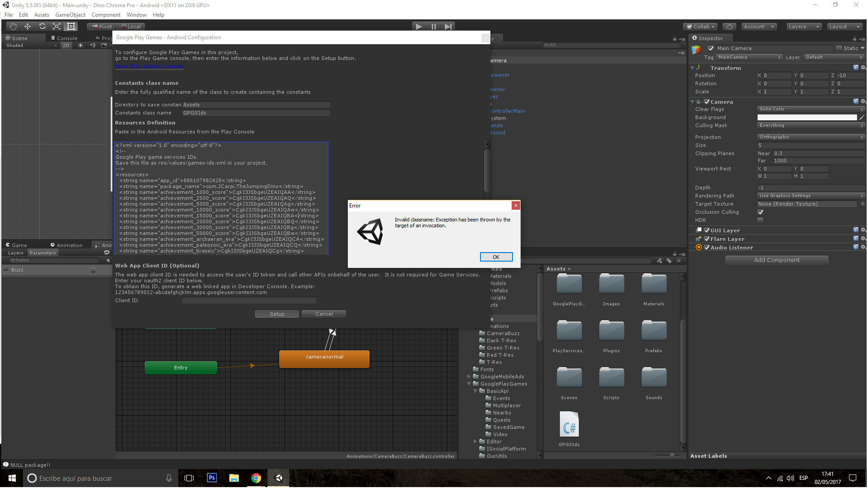Open the GameObject menu
The height and width of the screenshot is (488, 868).
pos(70,15)
